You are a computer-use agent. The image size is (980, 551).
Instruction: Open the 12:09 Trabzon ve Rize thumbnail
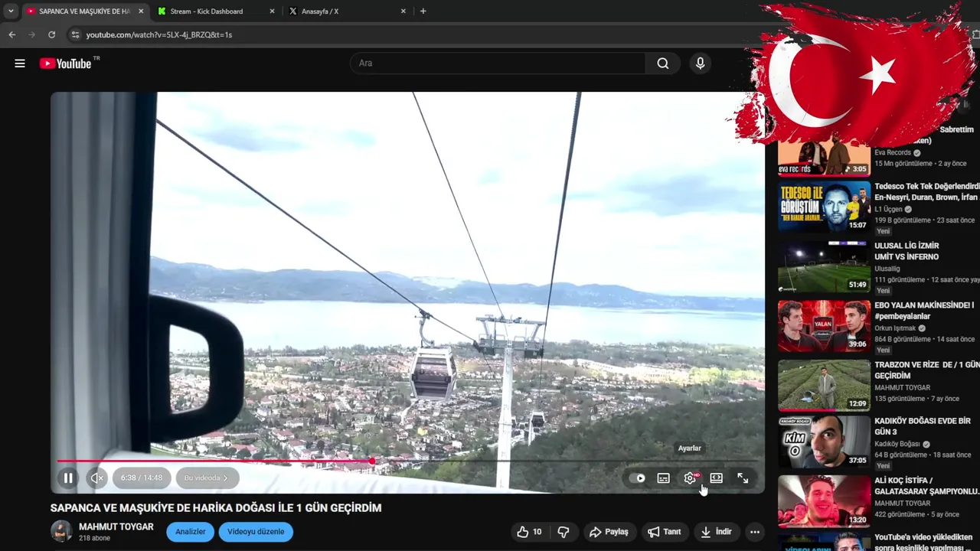tap(824, 385)
